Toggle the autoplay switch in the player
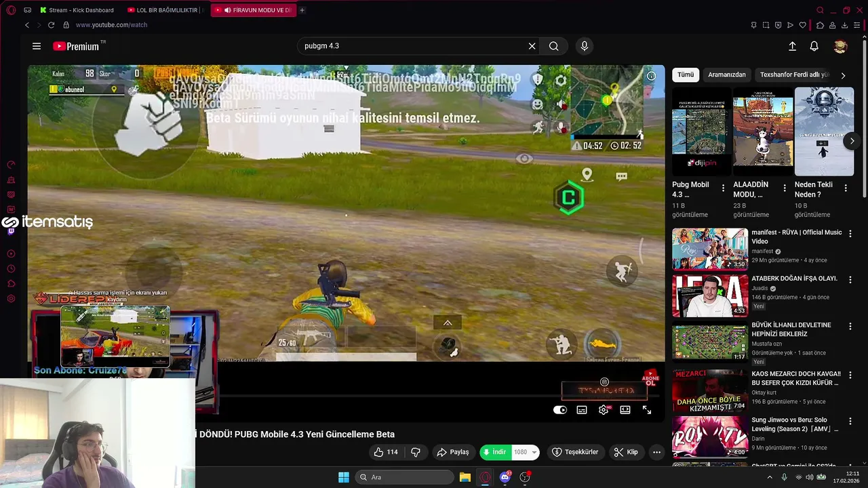Viewport: 868px width, 488px height. [560, 410]
